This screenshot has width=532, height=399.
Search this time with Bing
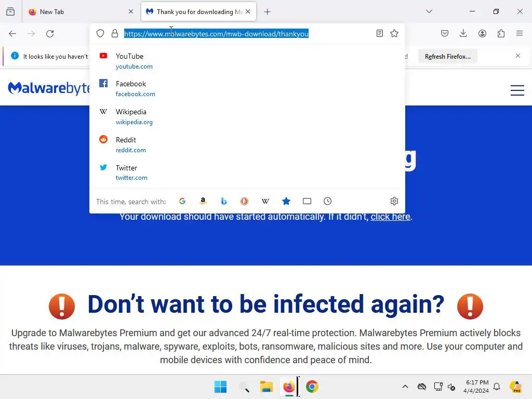(x=223, y=201)
